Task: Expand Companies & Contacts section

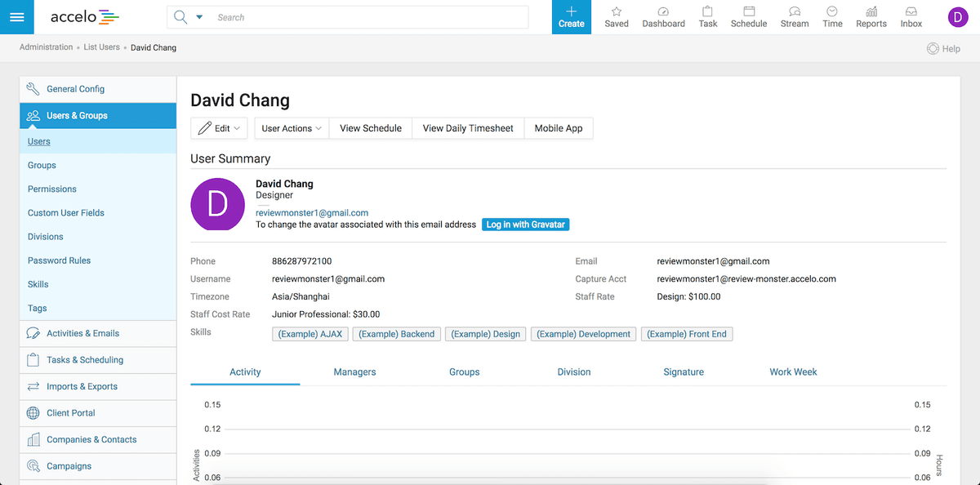Action: pos(98,439)
